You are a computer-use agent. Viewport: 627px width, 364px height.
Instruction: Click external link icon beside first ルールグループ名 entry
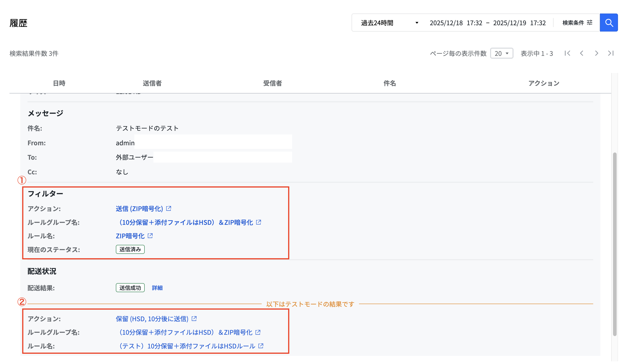click(259, 222)
